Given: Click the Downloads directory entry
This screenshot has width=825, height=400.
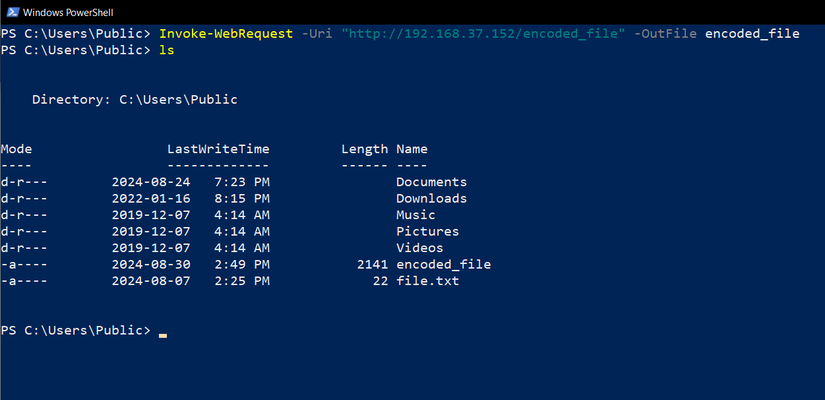Looking at the screenshot, I should (x=431, y=198).
